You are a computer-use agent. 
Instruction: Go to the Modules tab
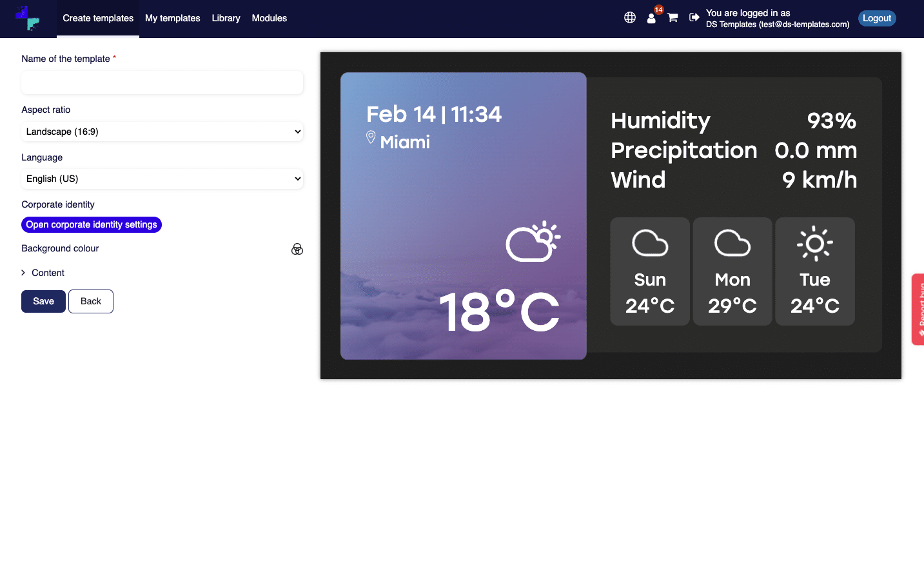(x=269, y=18)
